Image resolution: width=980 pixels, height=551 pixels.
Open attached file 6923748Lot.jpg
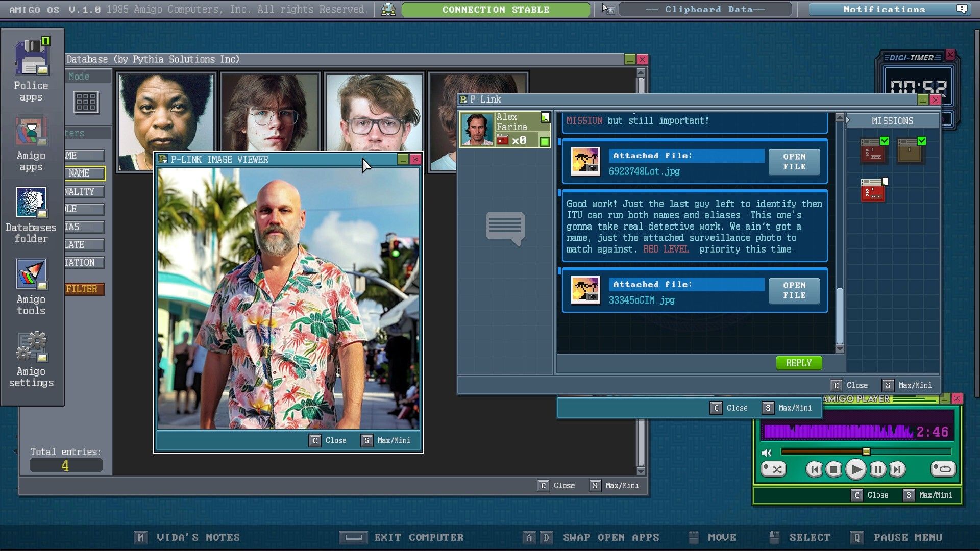coord(794,162)
